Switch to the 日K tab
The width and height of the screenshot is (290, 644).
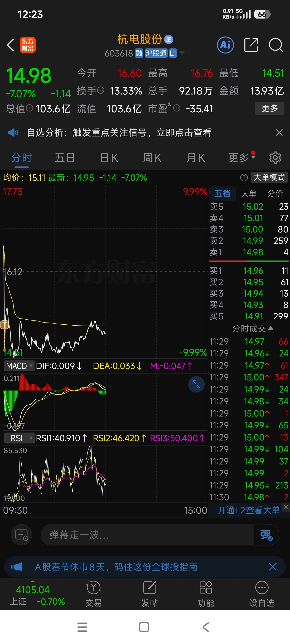tap(109, 158)
